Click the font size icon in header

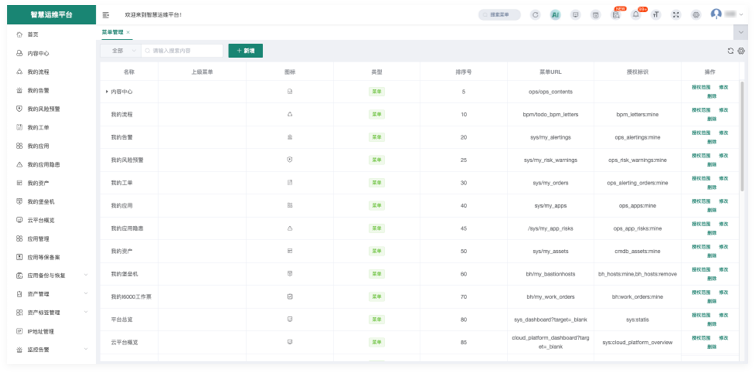656,15
